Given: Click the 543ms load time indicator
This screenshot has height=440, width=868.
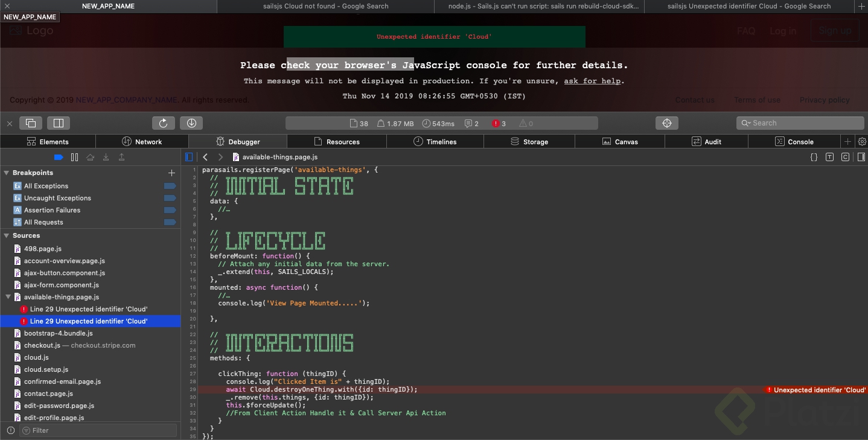Looking at the screenshot, I should click(438, 124).
